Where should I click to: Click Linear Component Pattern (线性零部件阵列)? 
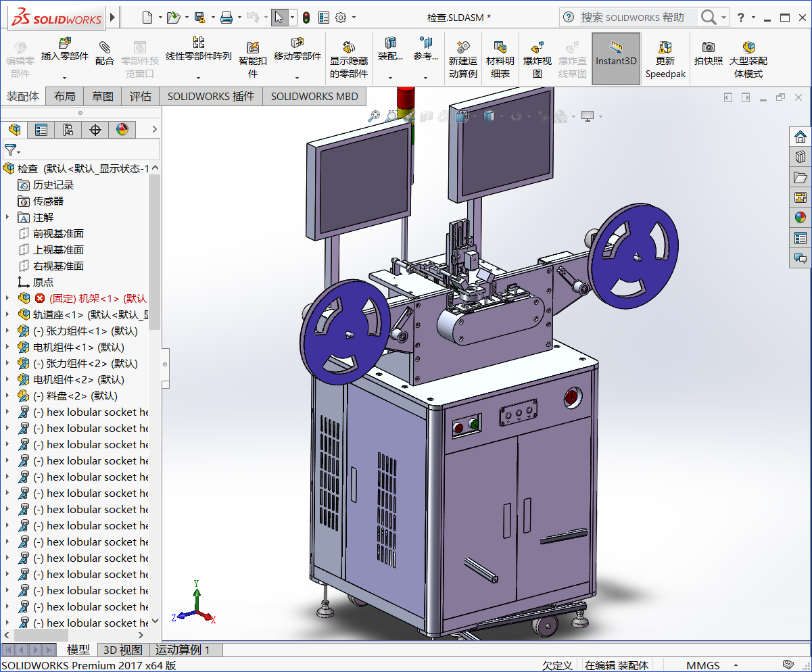[x=199, y=50]
